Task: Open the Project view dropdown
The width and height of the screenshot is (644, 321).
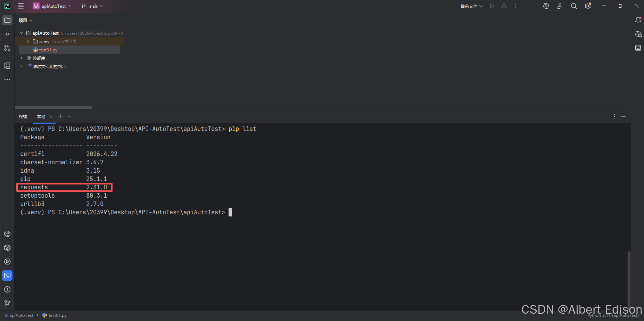Action: click(x=25, y=20)
